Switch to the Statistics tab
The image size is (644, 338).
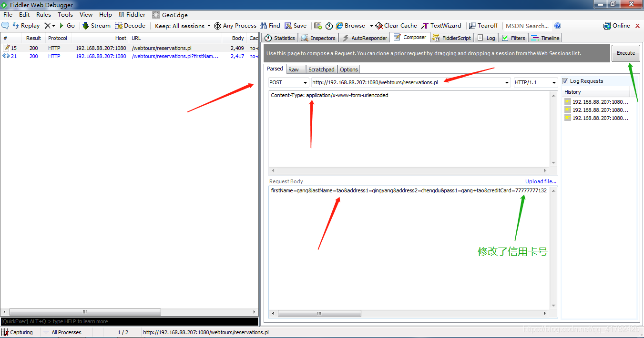click(x=280, y=38)
